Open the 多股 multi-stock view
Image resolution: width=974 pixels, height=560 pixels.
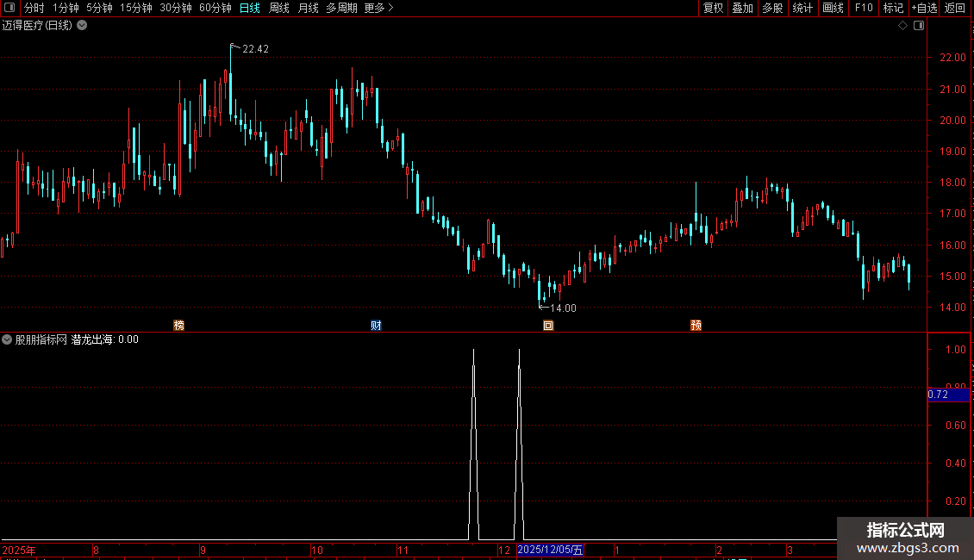(773, 8)
